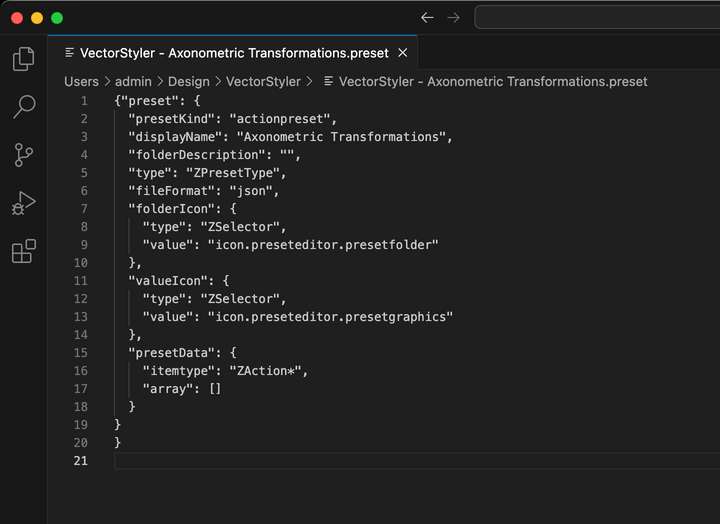Image resolution: width=720 pixels, height=524 pixels.
Task: Open the Explorer view in the activity bar
Action: (23, 59)
